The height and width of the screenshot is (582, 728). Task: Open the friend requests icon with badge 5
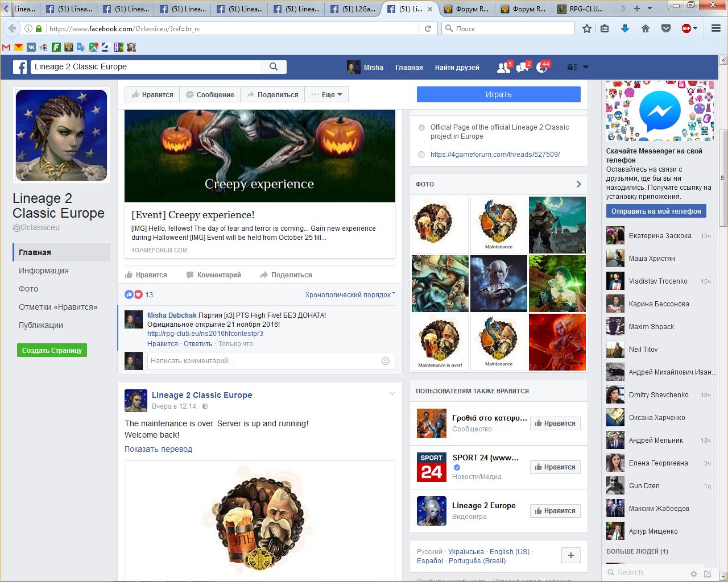click(x=504, y=68)
